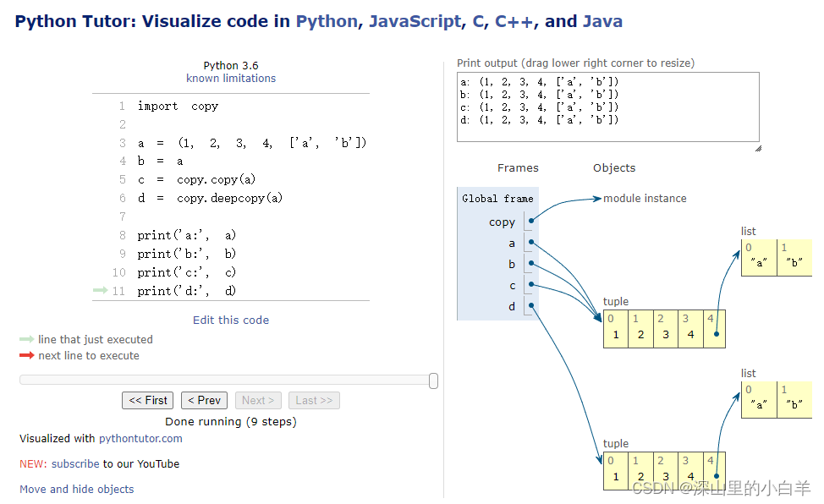Click the green just-executed arrow at line 11
Viewport: 824px width, 504px height.
pyautogui.click(x=100, y=291)
